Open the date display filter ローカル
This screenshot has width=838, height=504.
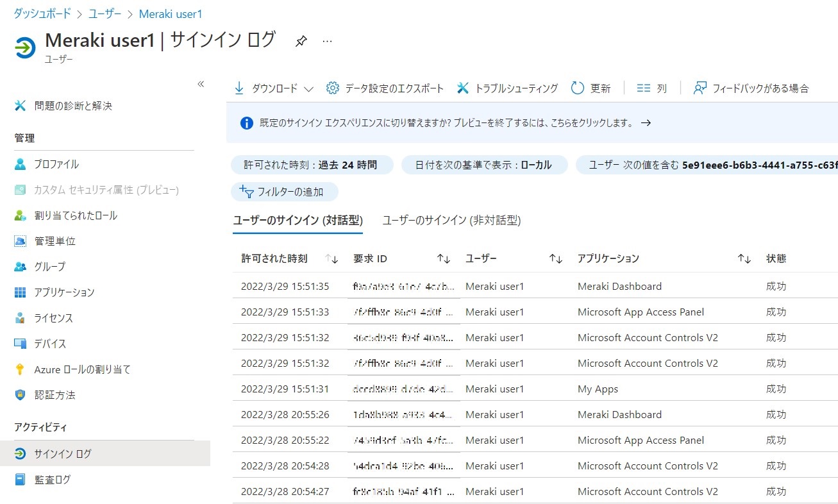[485, 165]
